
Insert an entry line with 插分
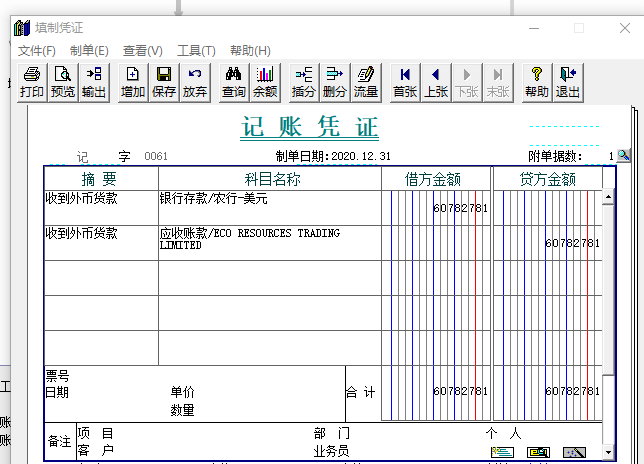click(304, 83)
